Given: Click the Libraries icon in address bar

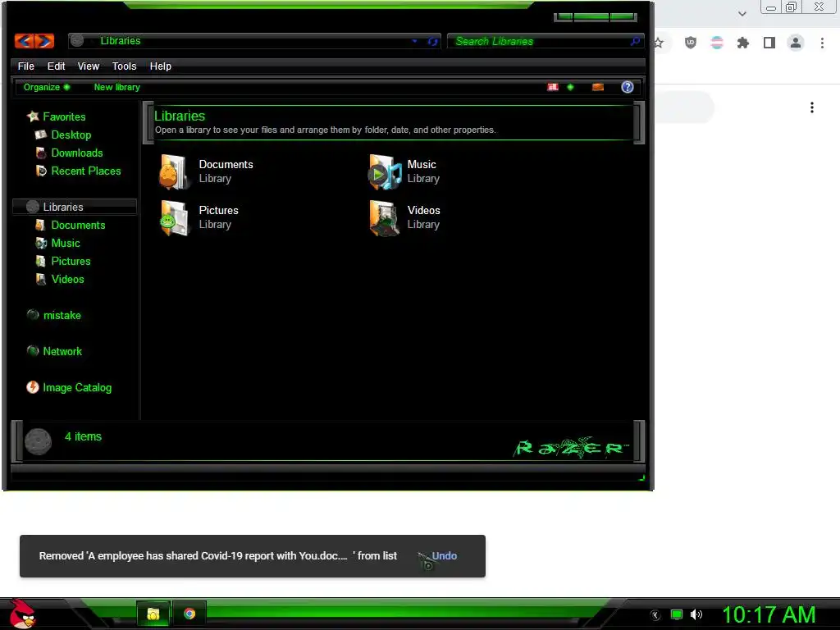Looking at the screenshot, I should [77, 41].
